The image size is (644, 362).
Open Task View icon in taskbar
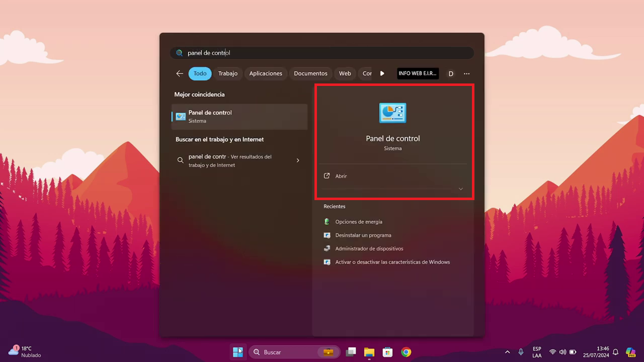[351, 352]
